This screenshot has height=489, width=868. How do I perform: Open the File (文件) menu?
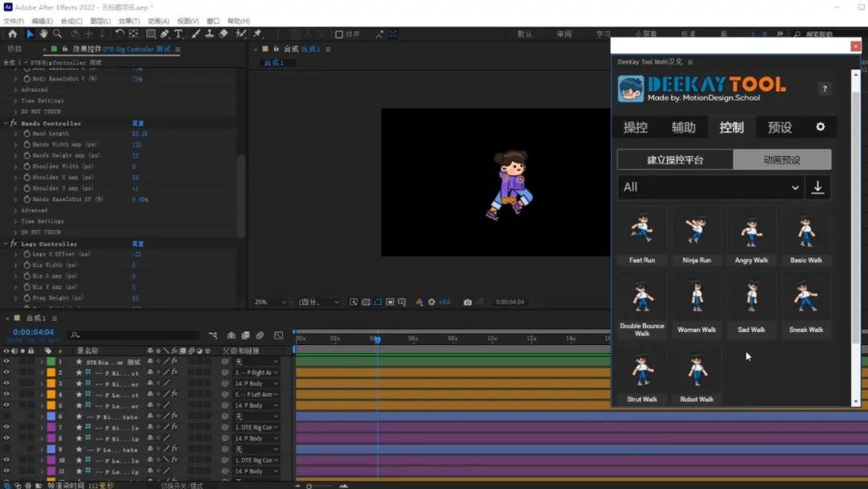pyautogui.click(x=14, y=21)
